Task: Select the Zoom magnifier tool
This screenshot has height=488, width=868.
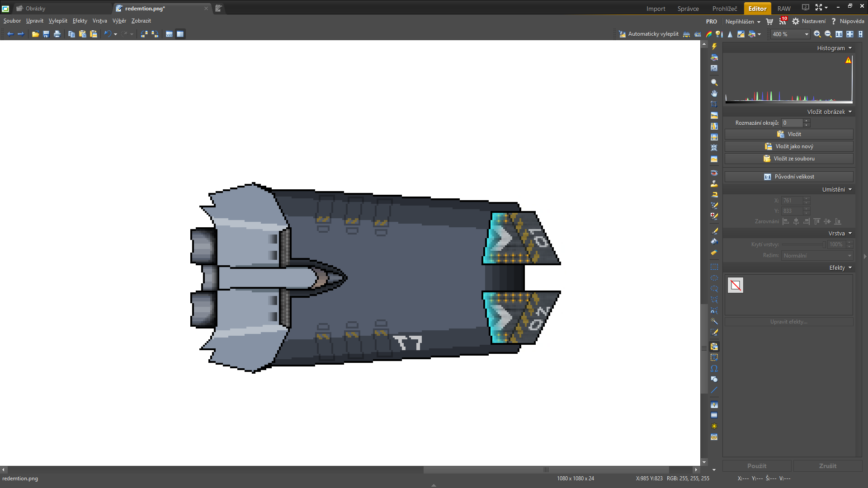Action: (x=714, y=83)
